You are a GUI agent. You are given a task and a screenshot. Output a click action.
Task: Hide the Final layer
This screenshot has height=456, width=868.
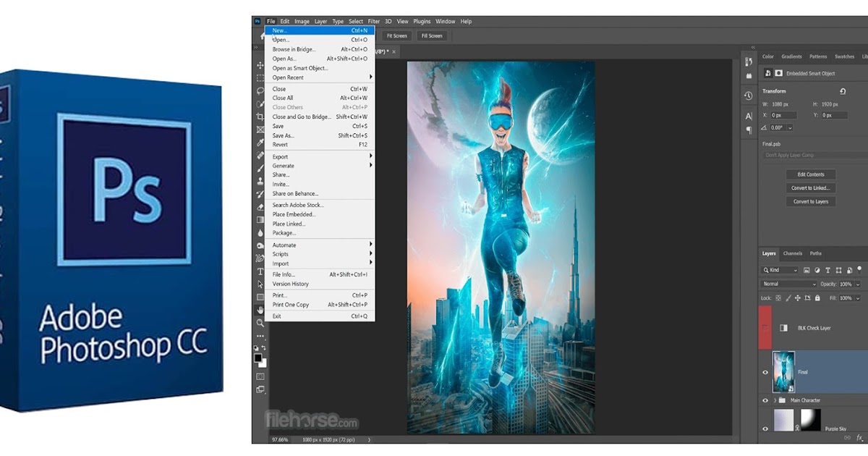765,372
